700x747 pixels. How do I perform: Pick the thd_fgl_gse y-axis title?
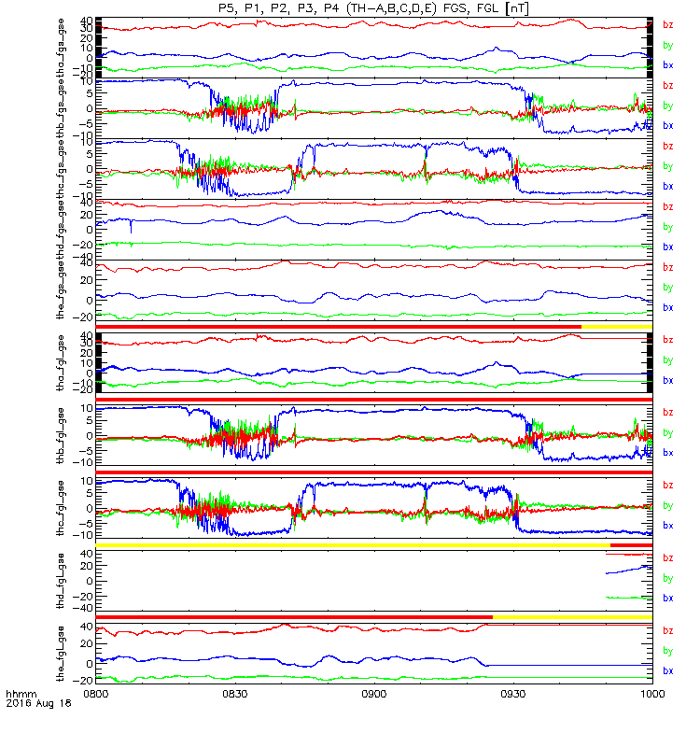coord(61,581)
